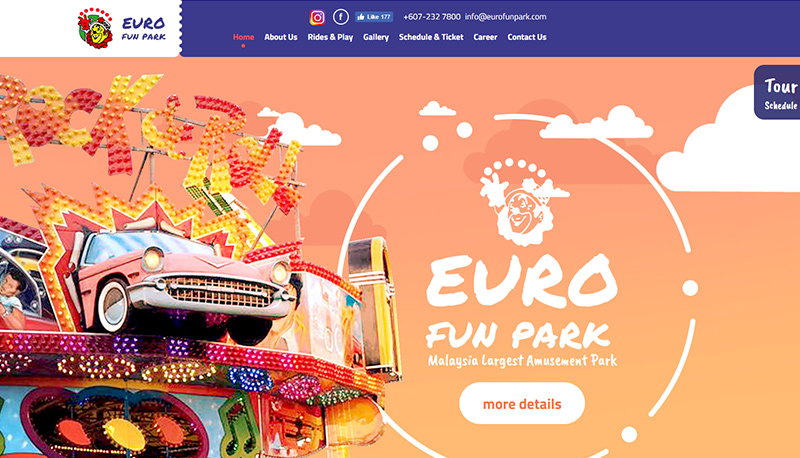Open the Contact Us page
This screenshot has width=800, height=458.
527,37
